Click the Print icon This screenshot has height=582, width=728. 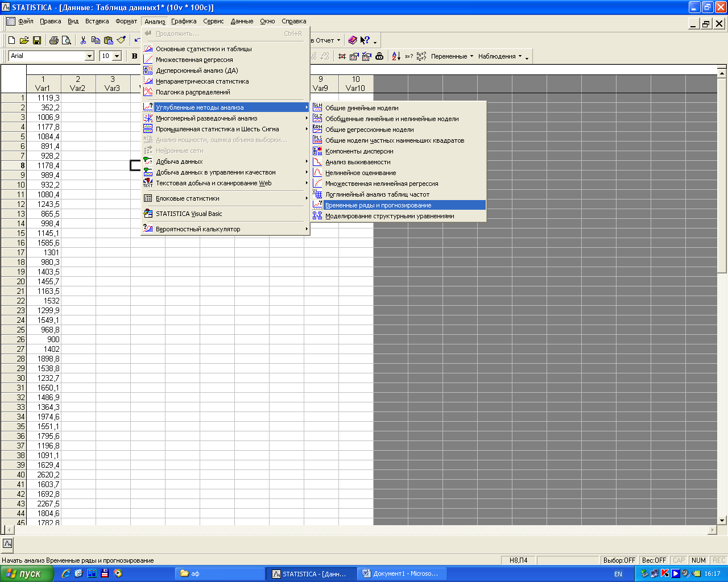pyautogui.click(x=54, y=40)
